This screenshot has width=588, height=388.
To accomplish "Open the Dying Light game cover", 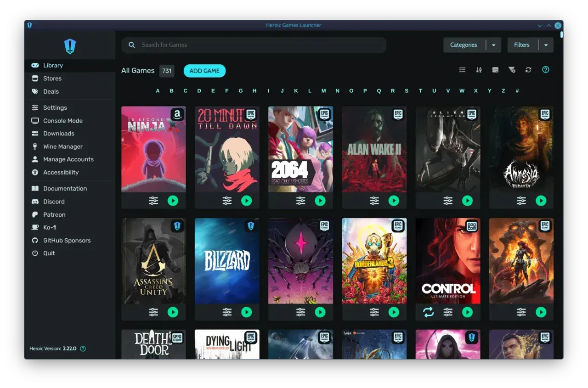I will point(227,344).
